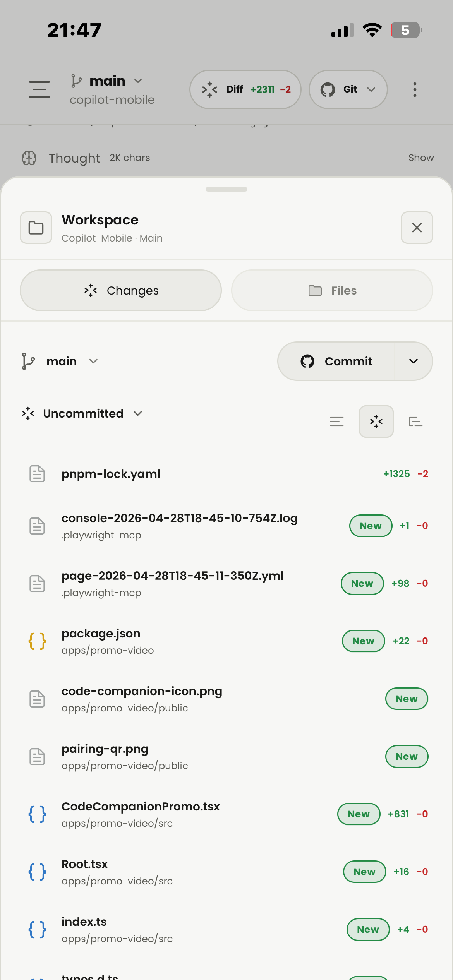Tap the battery indicator
453x980 pixels.
pos(406,30)
